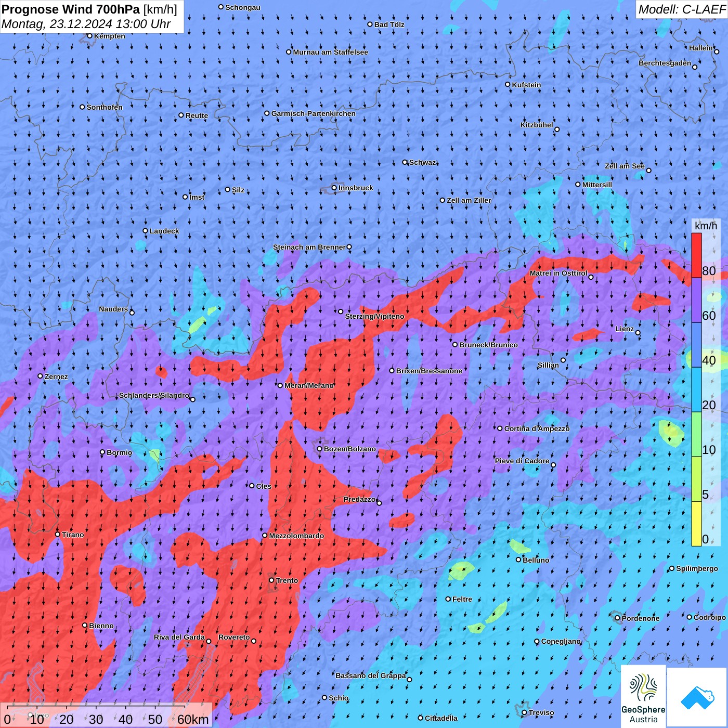Click the '60km' scale bar label
The width and height of the screenshot is (728, 728).
pos(193,719)
